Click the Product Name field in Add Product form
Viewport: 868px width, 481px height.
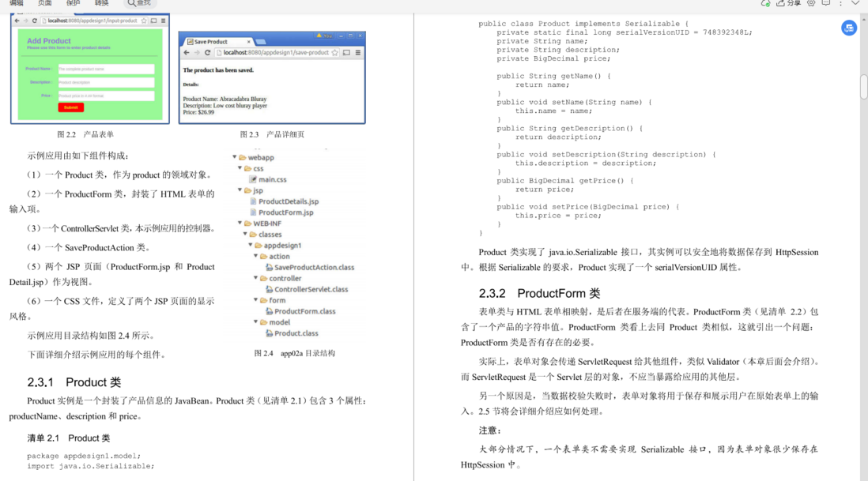tap(106, 70)
